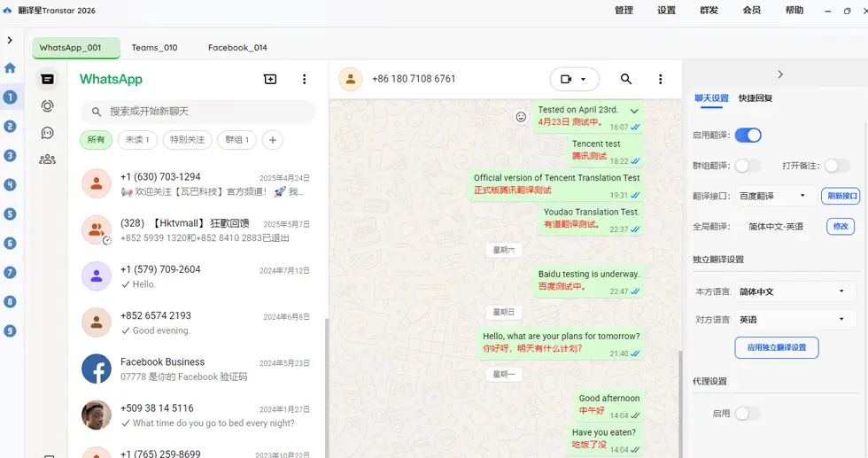
Task: Filter chats by 特别关注
Action: tap(187, 140)
